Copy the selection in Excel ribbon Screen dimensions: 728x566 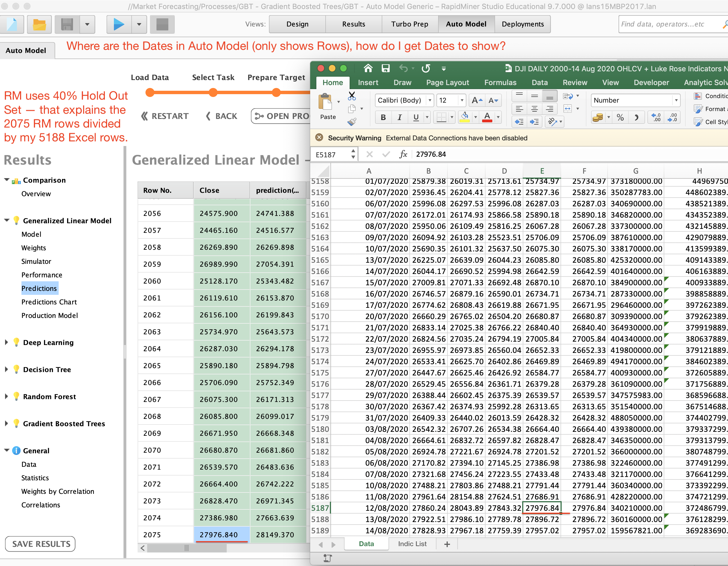(352, 109)
